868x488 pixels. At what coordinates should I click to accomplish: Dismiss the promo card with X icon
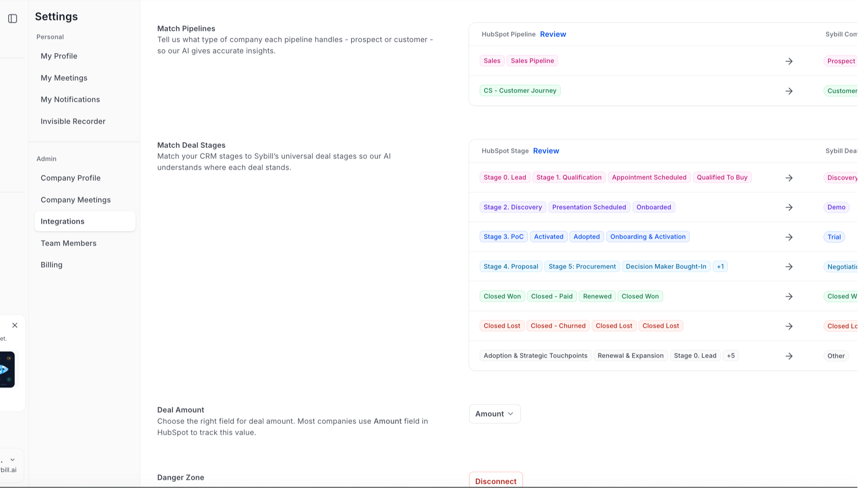click(15, 325)
